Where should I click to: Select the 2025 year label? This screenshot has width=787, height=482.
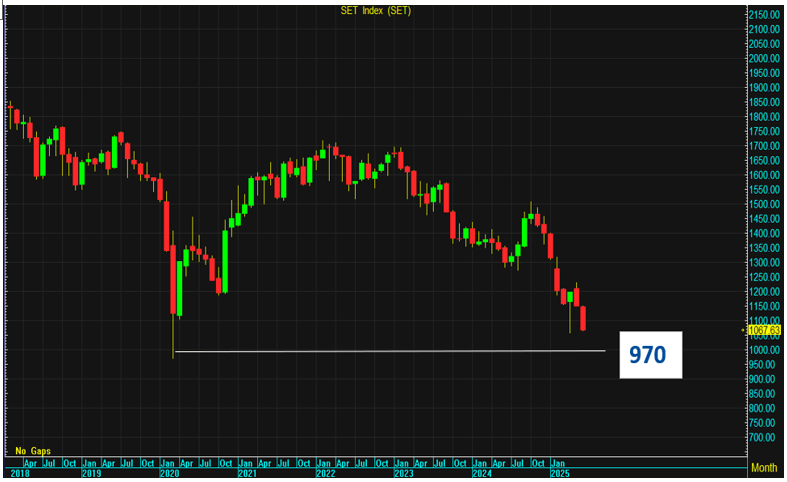point(560,473)
